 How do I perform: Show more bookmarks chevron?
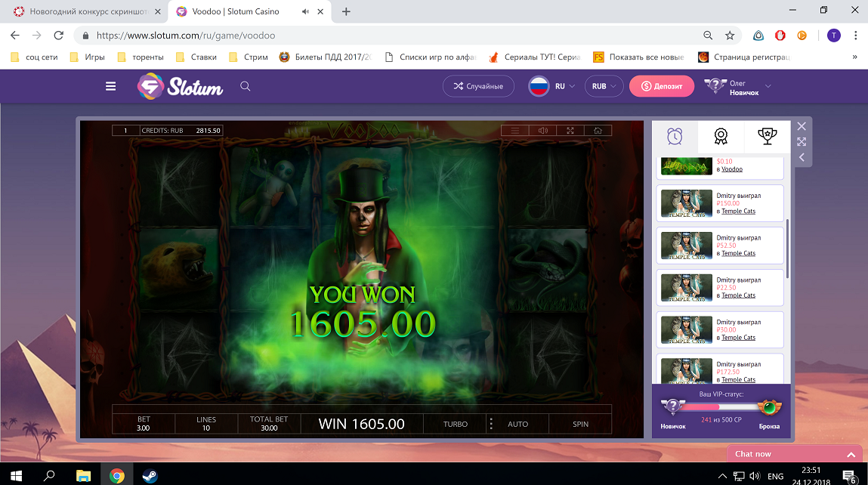[x=854, y=57]
